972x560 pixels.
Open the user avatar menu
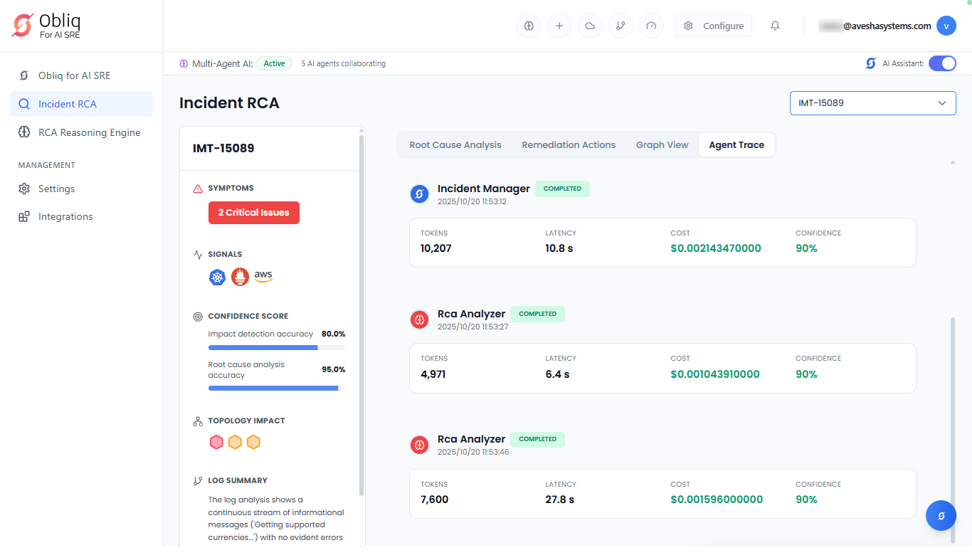coord(946,26)
